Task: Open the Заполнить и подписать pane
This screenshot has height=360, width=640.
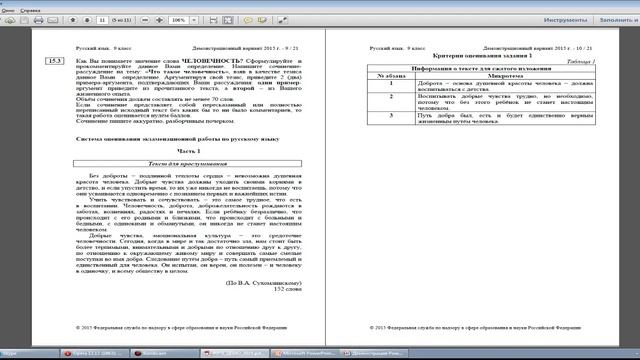Action: (619, 20)
